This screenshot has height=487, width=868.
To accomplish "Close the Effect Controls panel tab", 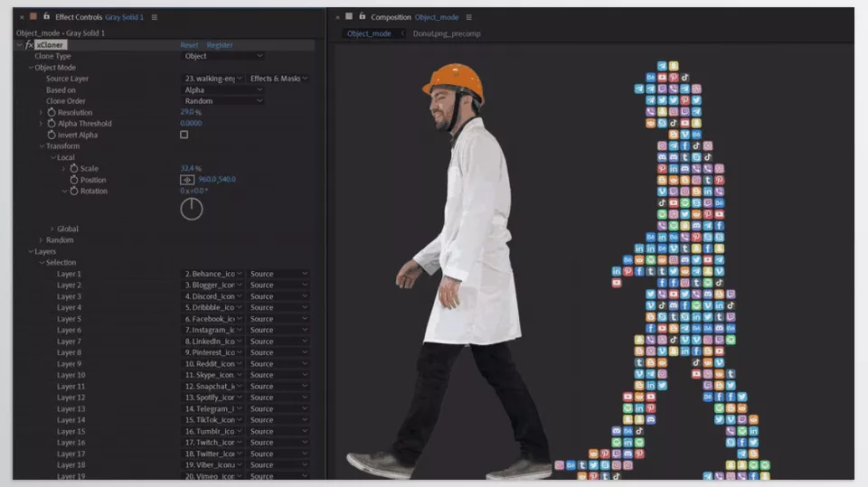I will pos(22,17).
